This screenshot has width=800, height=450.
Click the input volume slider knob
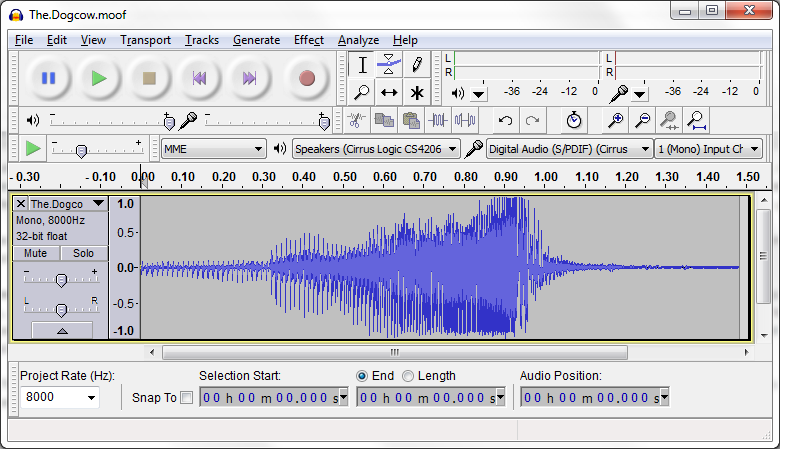tap(324, 121)
